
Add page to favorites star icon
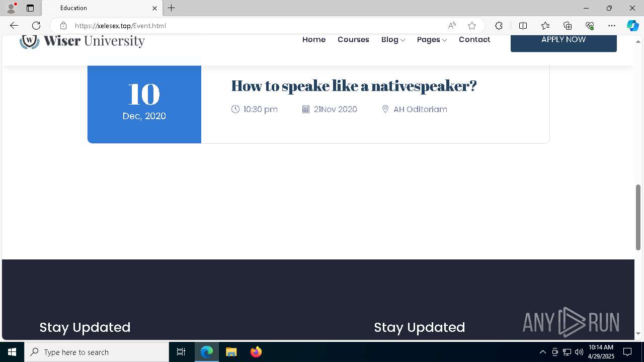coord(472,26)
